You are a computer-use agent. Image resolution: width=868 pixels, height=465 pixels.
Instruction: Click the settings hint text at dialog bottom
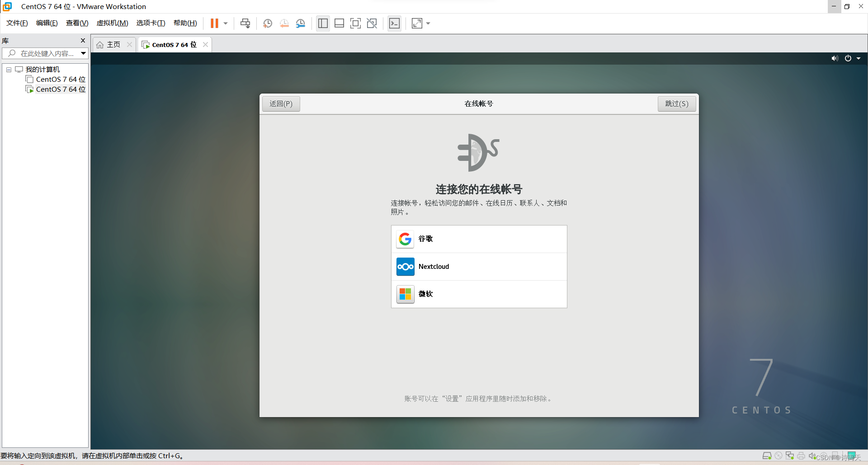click(479, 399)
